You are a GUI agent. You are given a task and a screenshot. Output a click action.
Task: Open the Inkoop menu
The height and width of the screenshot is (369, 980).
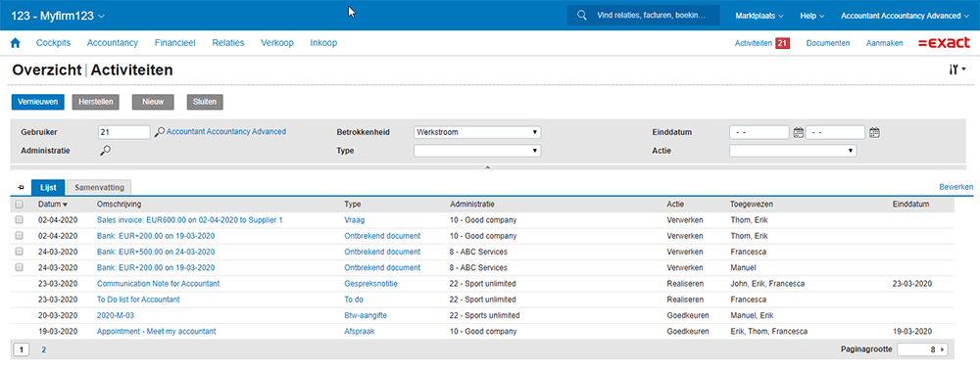(x=323, y=43)
